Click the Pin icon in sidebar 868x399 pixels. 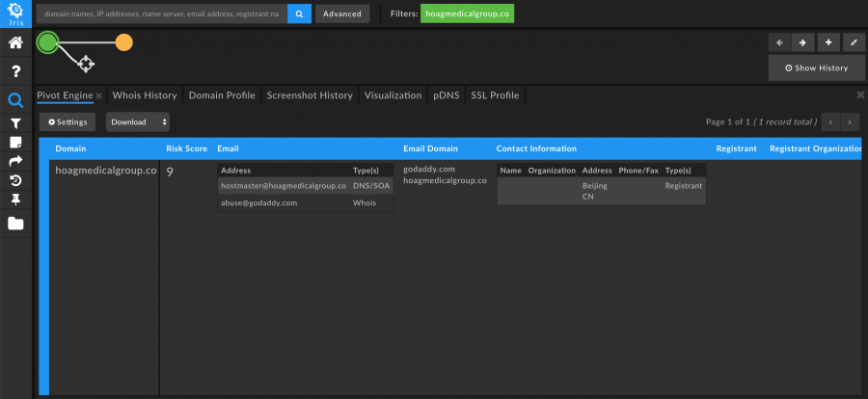click(x=16, y=199)
